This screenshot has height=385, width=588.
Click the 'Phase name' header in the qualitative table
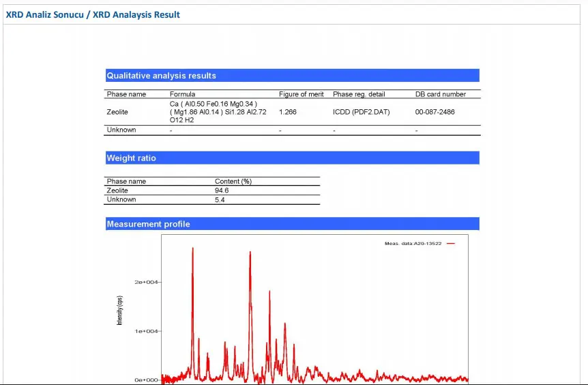tap(126, 94)
